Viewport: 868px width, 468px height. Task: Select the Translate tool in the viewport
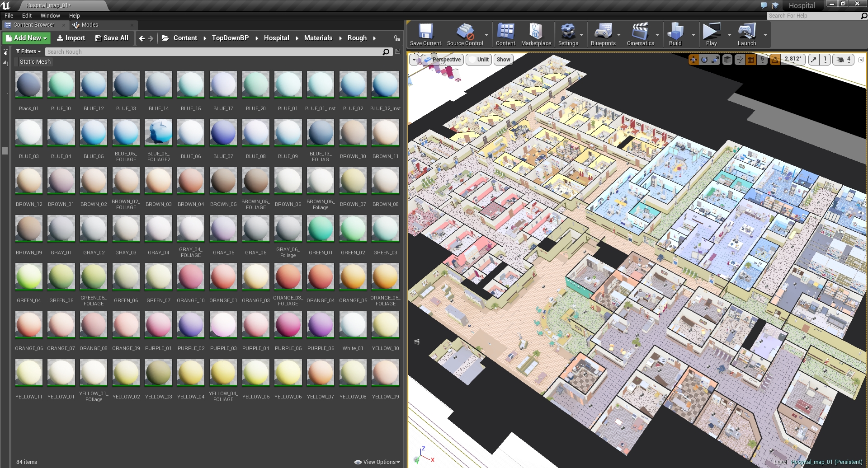[x=694, y=59]
